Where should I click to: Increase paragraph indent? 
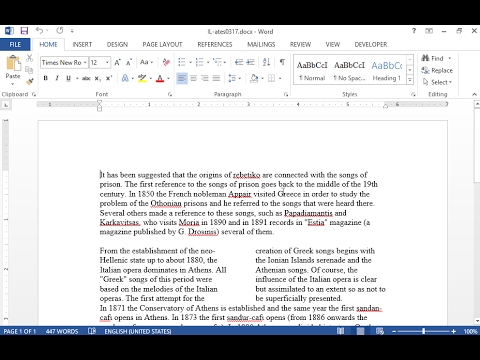click(x=251, y=62)
